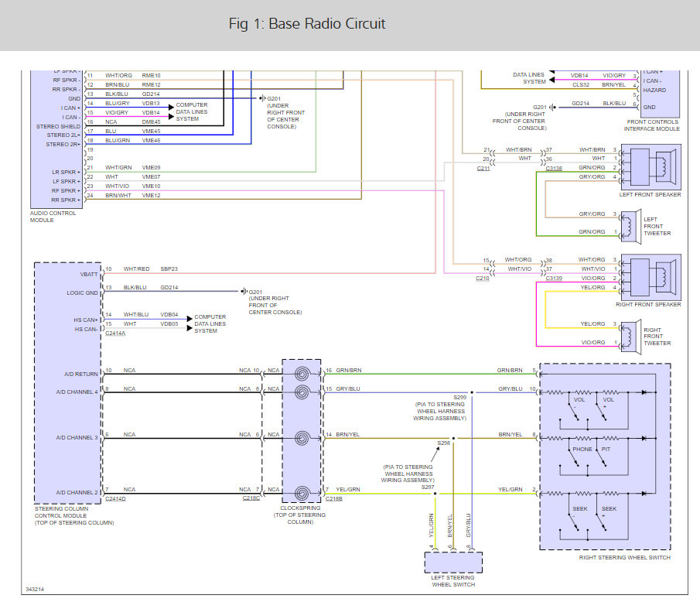This screenshot has width=700, height=602.
Task: Click the top clockspring coil at pin 16
Action: [301, 372]
